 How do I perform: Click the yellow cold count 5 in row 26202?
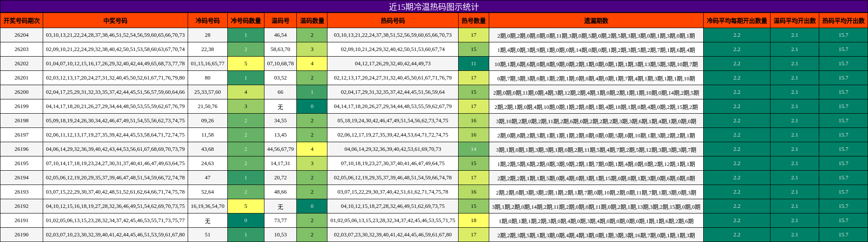[246, 64]
